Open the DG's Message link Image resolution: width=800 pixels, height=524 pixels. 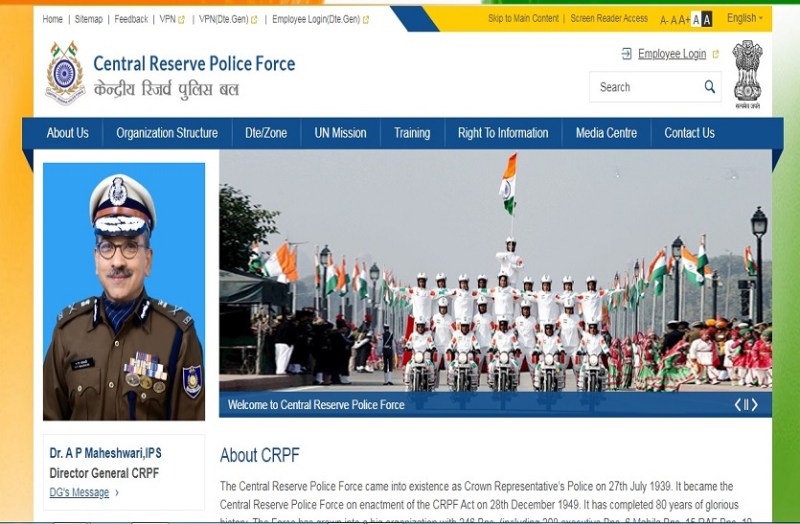coord(79,492)
